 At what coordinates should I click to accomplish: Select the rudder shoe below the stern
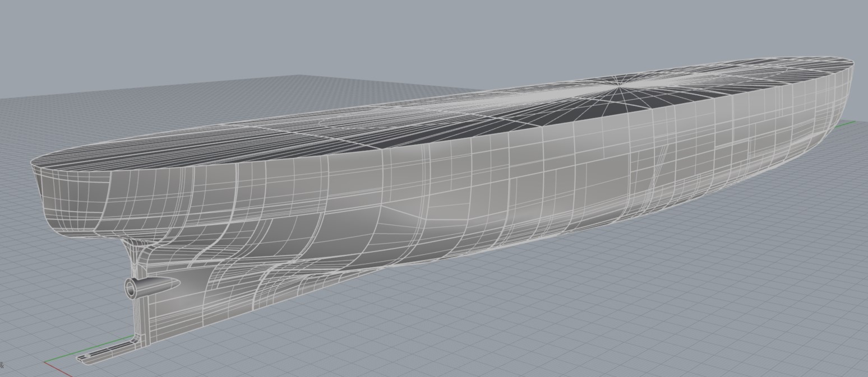click(104, 353)
